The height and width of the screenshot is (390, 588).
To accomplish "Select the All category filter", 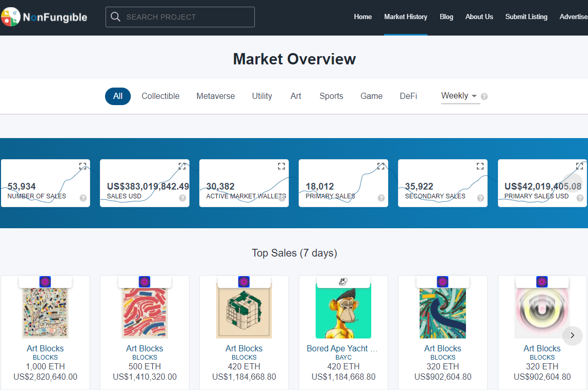I will pos(118,96).
